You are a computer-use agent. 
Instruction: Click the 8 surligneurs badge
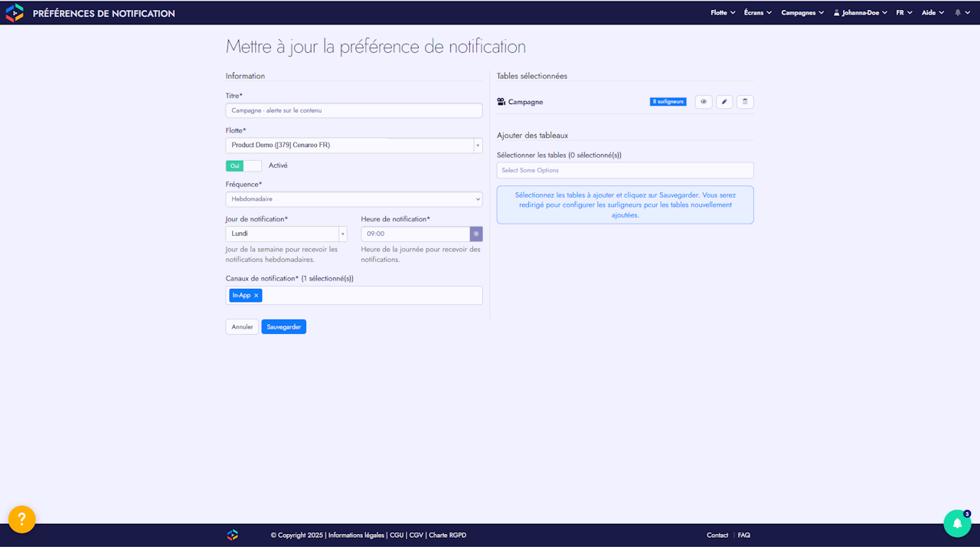tap(668, 102)
